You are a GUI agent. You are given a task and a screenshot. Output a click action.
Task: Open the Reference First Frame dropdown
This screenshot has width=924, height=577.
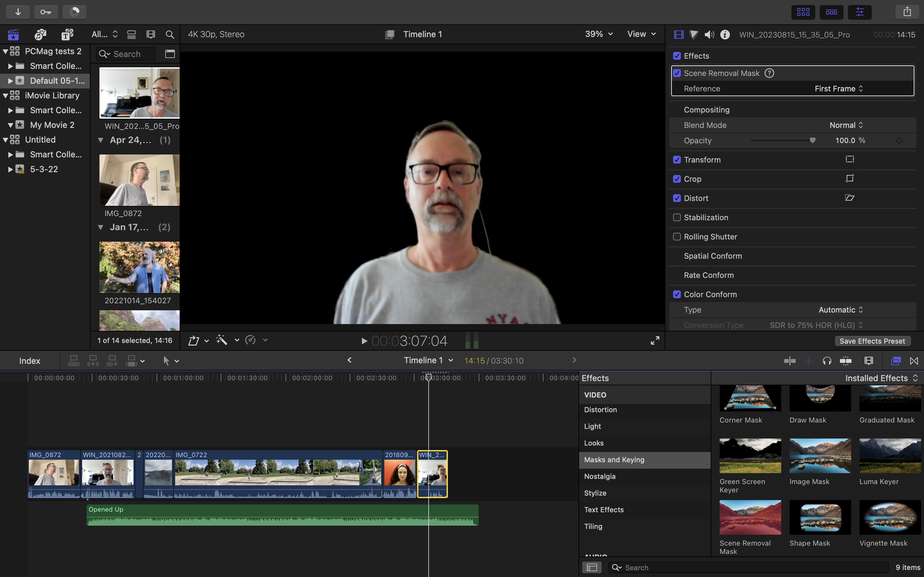click(x=838, y=88)
